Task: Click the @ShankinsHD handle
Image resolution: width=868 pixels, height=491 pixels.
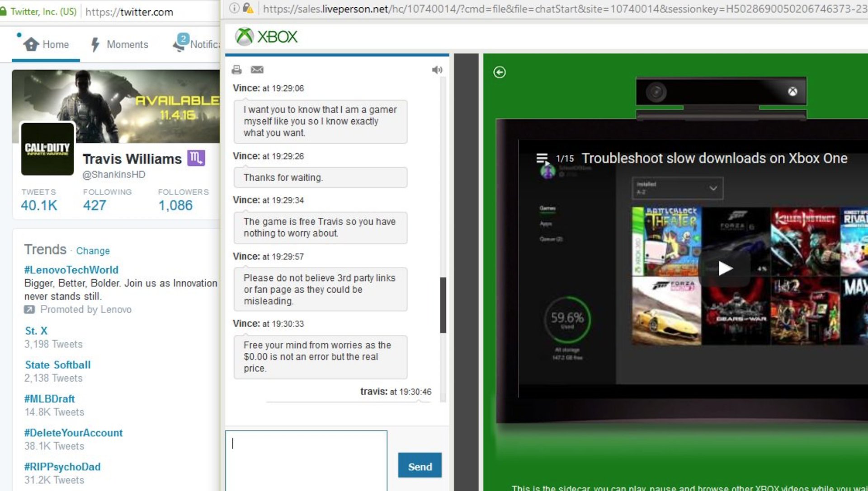Action: tap(114, 174)
